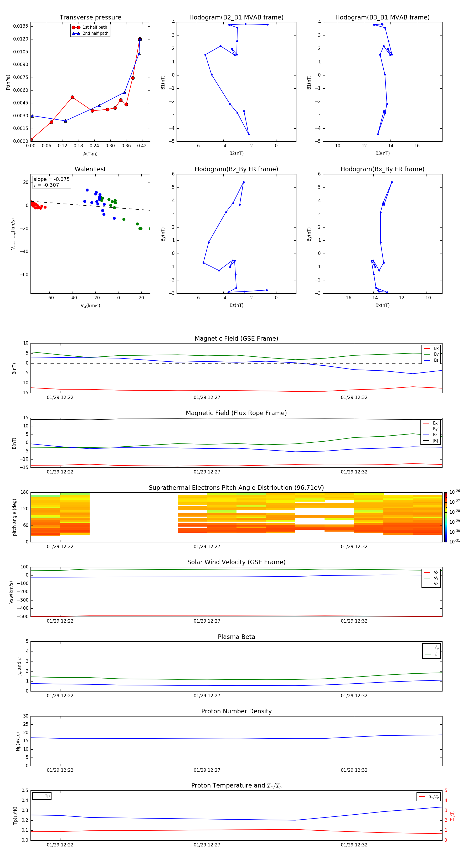The height and width of the screenshot is (868, 473).
Task: Click the "Proton Temperature and Te/Tp" title
Action: pos(236,786)
